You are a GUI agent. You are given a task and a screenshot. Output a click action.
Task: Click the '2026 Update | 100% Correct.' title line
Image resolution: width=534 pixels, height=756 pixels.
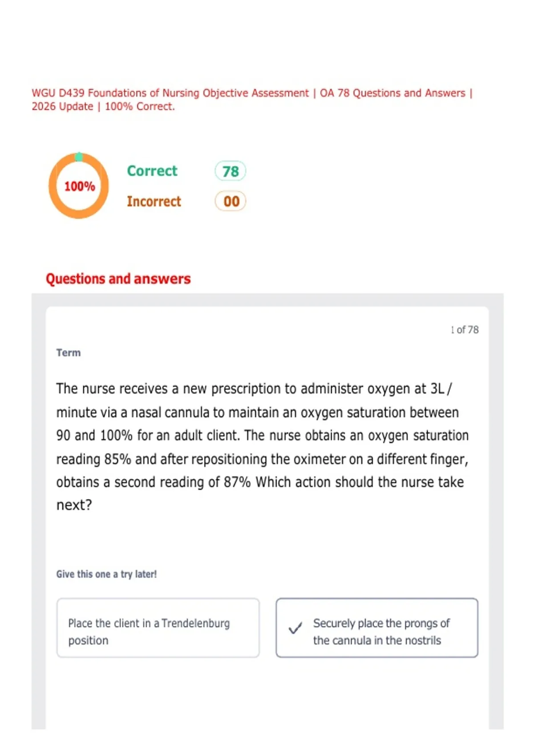(103, 107)
